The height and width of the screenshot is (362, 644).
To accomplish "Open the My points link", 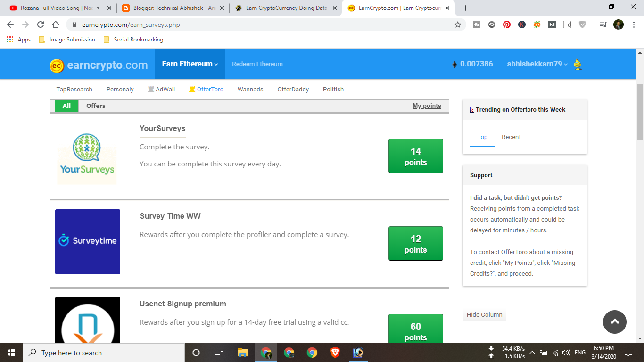I will (427, 106).
